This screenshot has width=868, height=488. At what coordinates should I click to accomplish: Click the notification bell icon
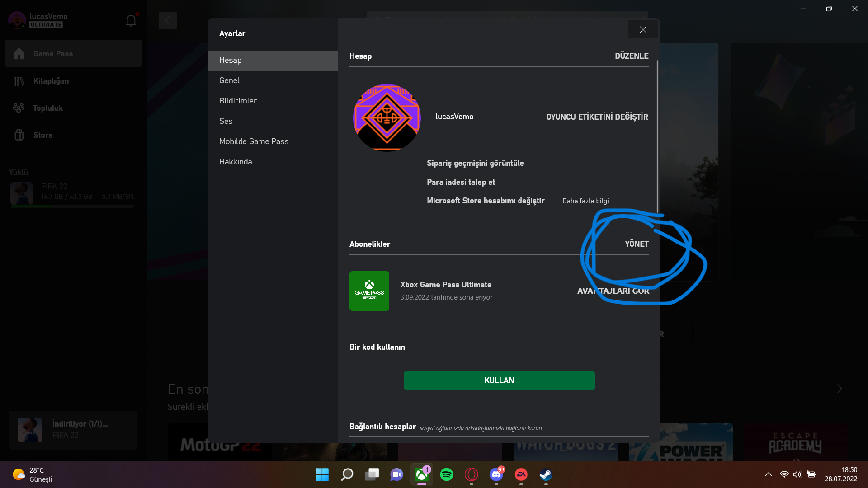[131, 21]
